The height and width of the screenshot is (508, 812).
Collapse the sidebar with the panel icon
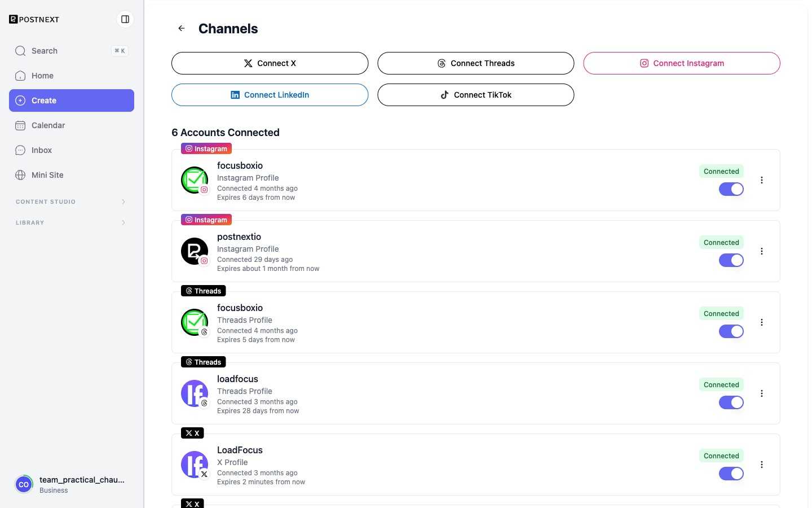pos(125,19)
